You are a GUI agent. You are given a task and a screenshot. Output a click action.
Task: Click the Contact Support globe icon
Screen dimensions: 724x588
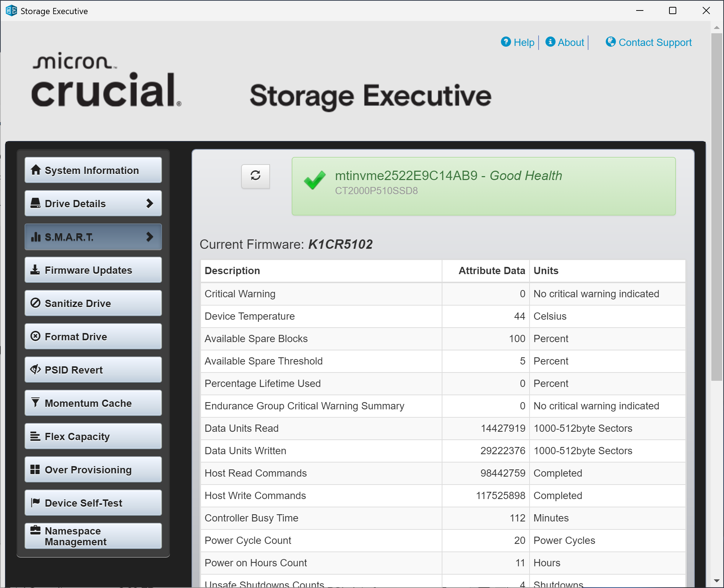pos(611,42)
